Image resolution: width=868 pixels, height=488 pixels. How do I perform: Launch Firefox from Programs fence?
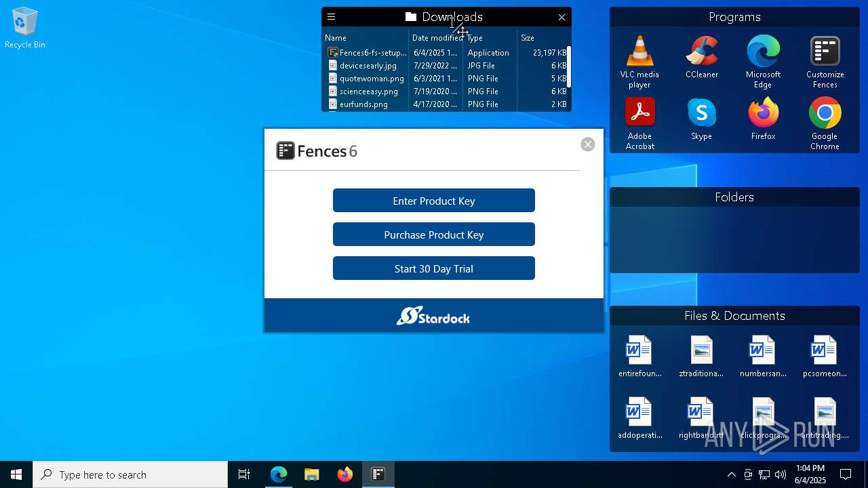coord(763,119)
